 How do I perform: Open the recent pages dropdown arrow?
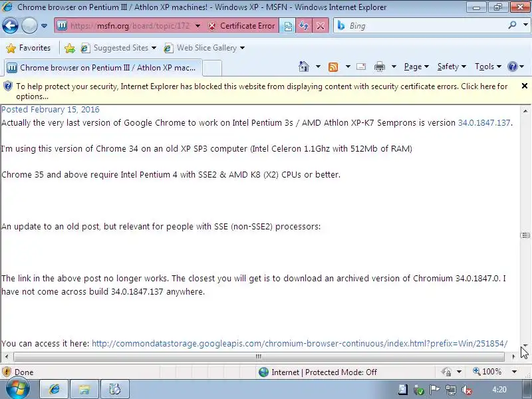coord(44,26)
